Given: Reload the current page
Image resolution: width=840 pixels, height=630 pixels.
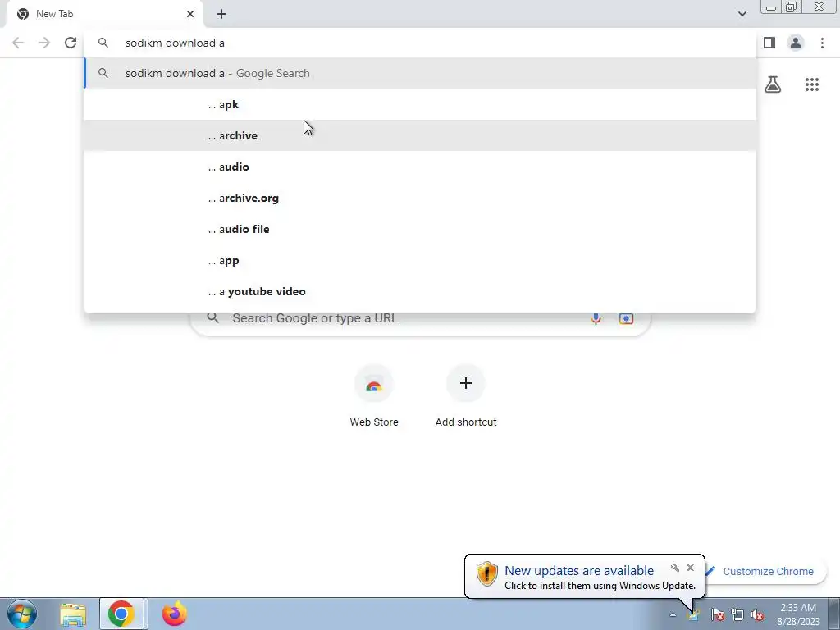Looking at the screenshot, I should point(71,43).
